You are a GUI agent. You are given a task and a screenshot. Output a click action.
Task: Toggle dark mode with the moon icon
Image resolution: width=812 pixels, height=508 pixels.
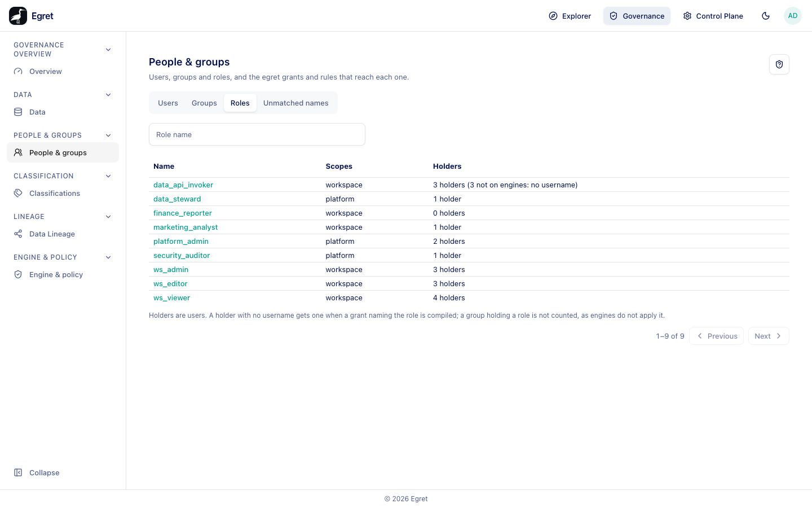pos(766,16)
